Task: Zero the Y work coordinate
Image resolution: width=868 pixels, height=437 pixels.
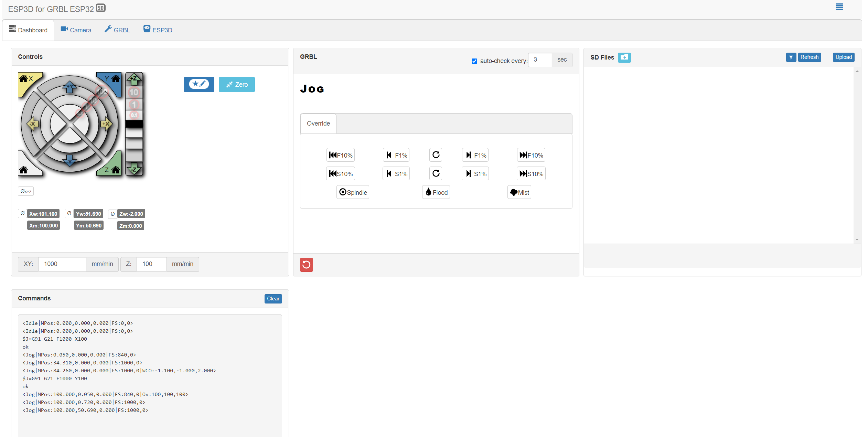Action: pos(69,214)
